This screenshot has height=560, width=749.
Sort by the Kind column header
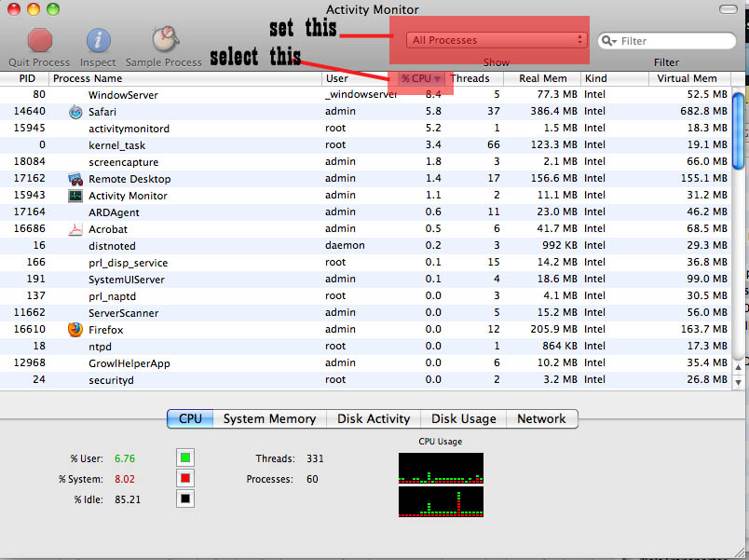point(615,78)
